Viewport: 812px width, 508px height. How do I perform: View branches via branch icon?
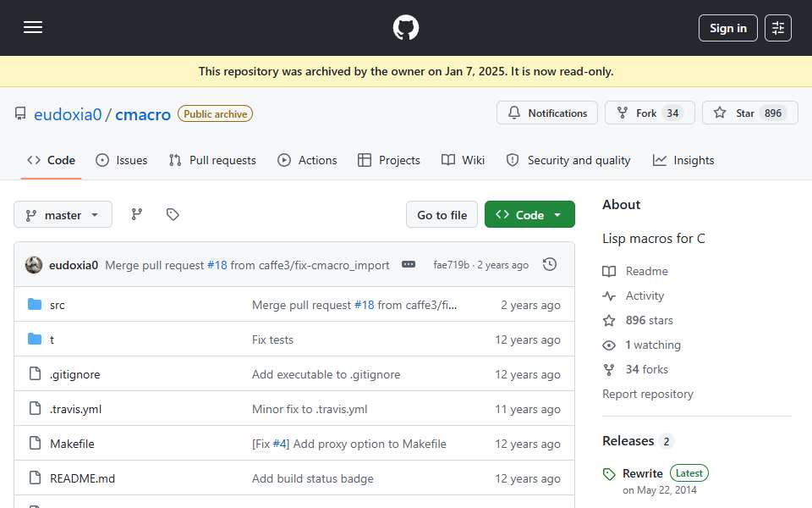tap(137, 214)
